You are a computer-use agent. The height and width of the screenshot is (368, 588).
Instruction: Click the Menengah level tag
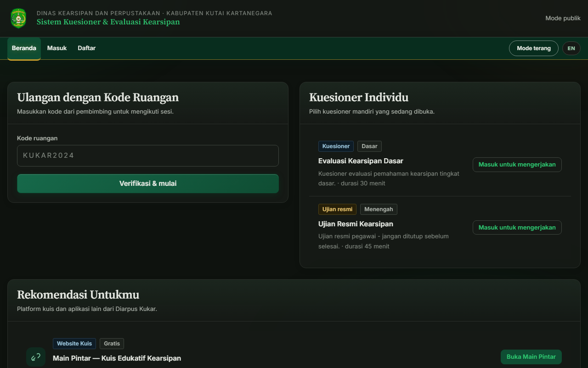click(x=379, y=209)
